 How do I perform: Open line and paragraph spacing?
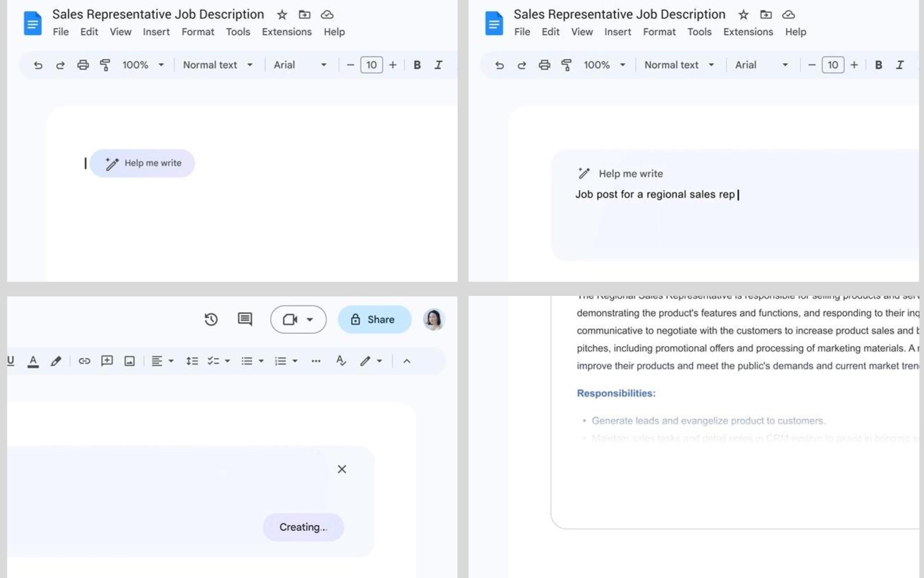192,361
